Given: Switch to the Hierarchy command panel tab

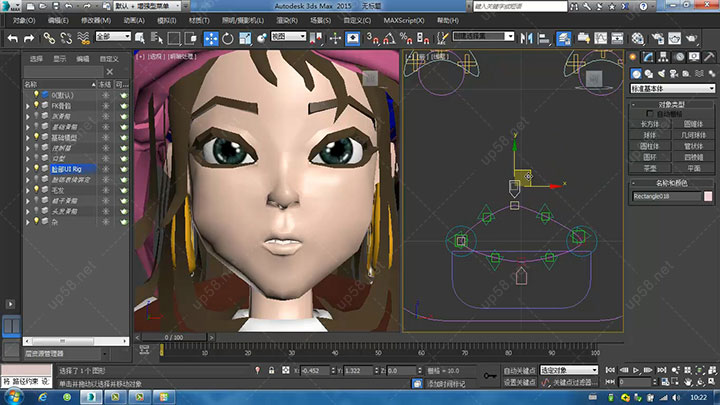Looking at the screenshot, I should point(663,57).
